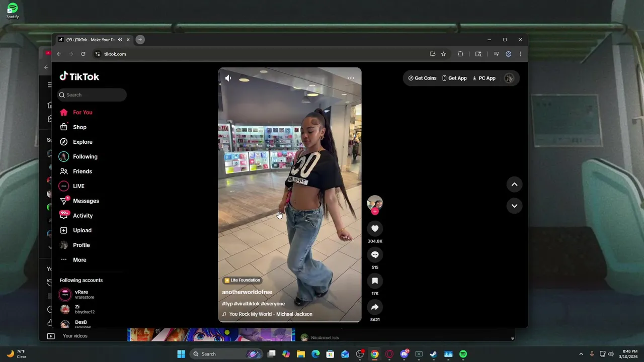Open the Windows Start menu

click(x=181, y=354)
